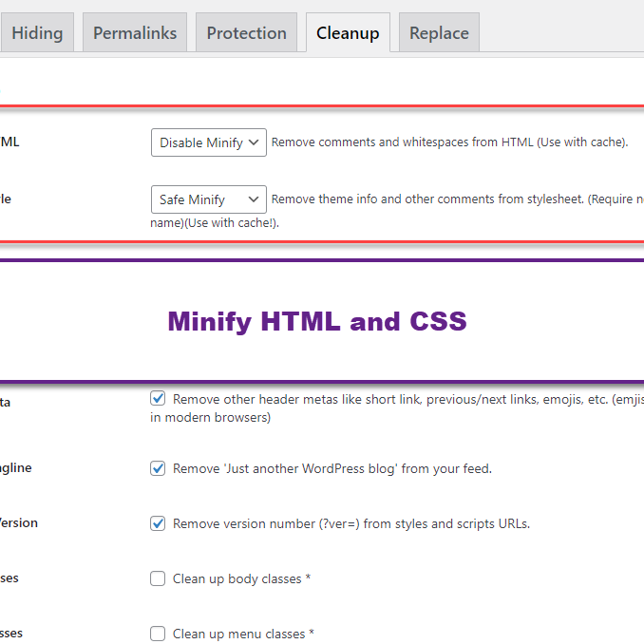Click the 'Remove other header metas' label text
The image size is (644, 644).
(x=397, y=408)
